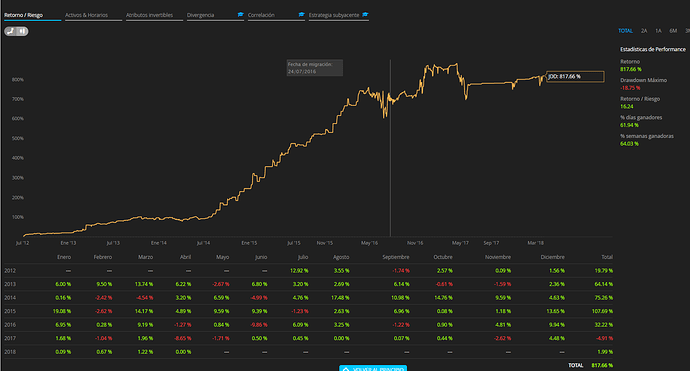Click the Mar '18 x-axis label

(536, 243)
